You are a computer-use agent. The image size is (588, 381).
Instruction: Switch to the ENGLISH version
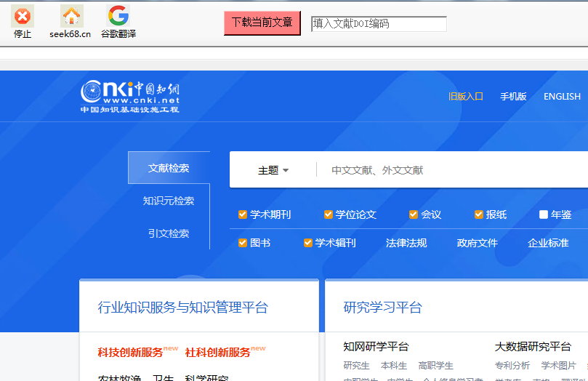562,97
